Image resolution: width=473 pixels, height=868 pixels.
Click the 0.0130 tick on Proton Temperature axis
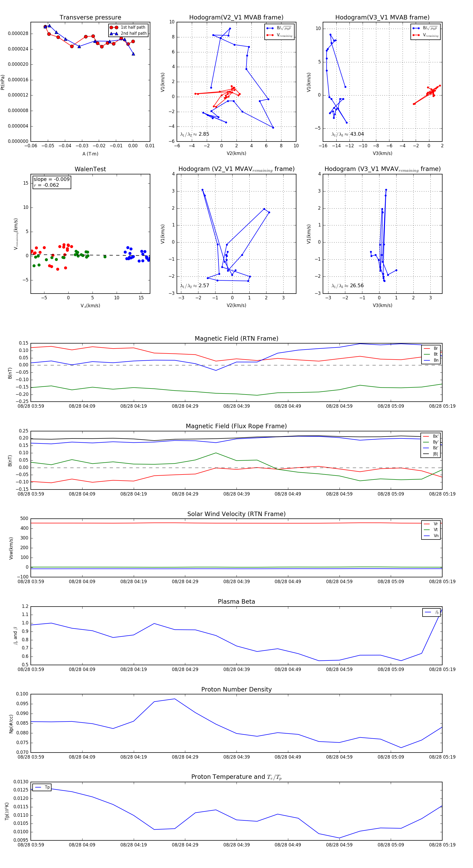21,782
